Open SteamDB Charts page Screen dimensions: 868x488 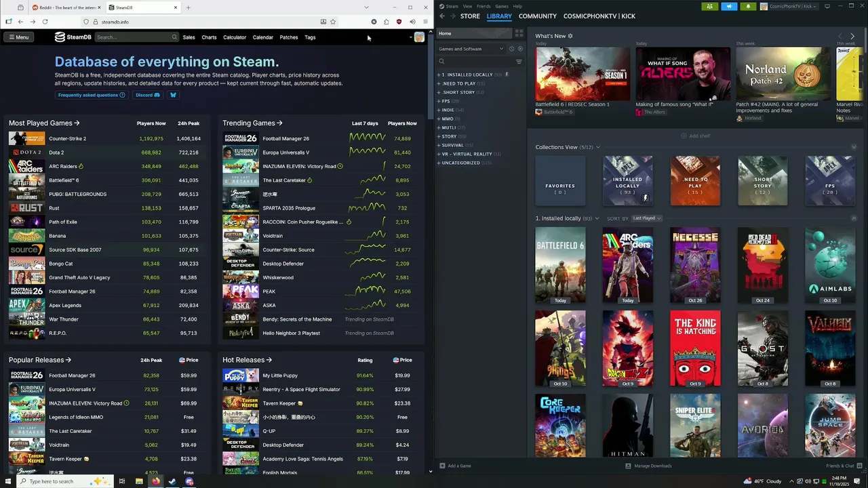(x=209, y=37)
